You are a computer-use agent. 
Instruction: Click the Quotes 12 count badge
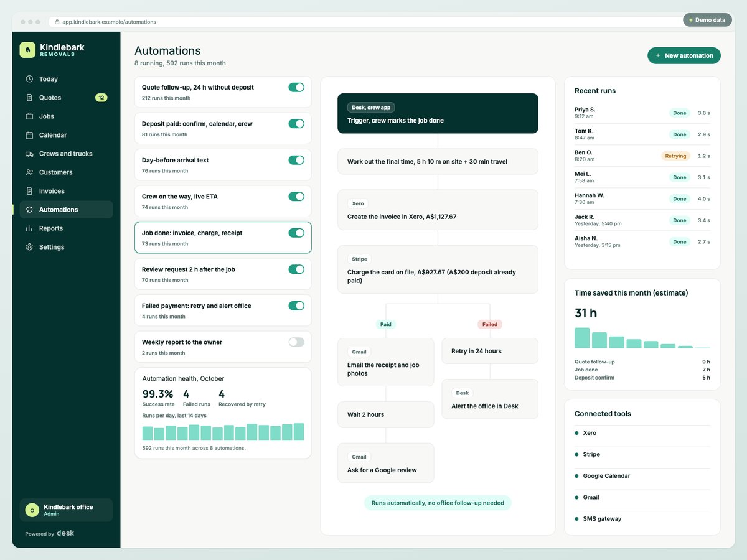(x=101, y=98)
